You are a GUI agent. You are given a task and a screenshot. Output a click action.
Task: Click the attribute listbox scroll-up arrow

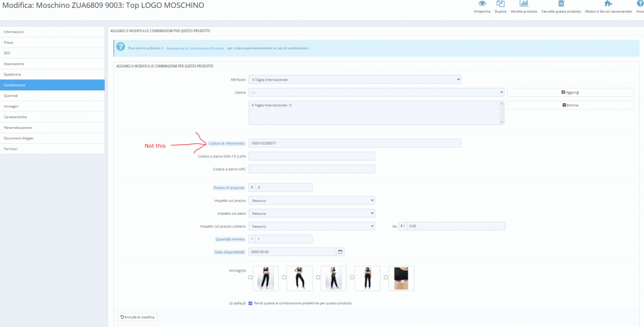pos(502,104)
